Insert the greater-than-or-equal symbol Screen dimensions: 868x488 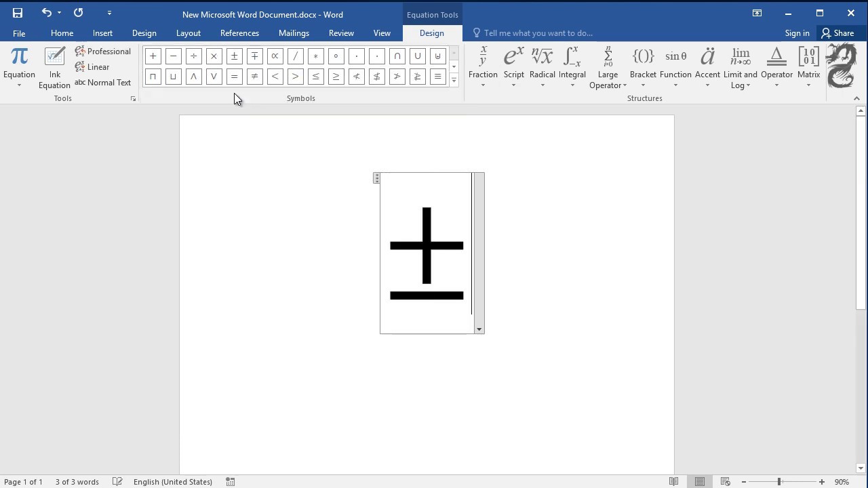[336, 77]
